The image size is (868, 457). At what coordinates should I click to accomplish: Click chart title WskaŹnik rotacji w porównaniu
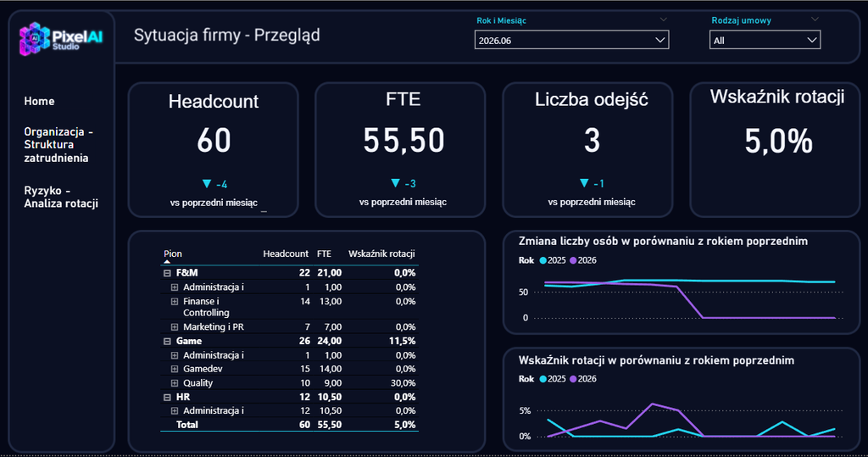tap(657, 360)
